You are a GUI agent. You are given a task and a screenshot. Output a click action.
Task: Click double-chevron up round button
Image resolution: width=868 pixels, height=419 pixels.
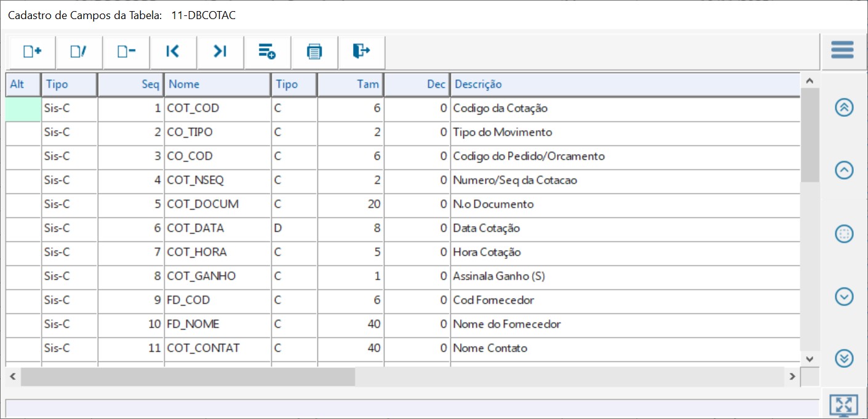click(x=844, y=107)
